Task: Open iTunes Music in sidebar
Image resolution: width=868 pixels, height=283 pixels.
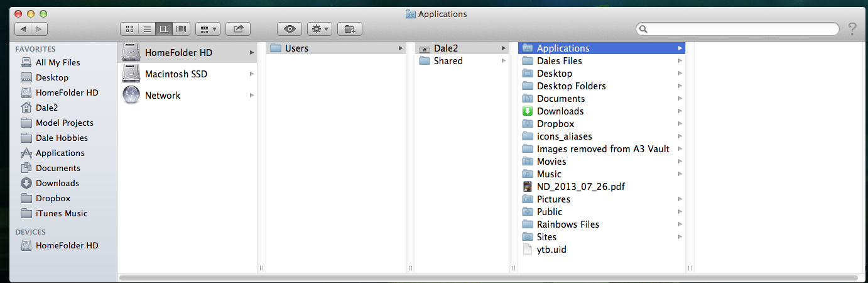Action: point(63,213)
